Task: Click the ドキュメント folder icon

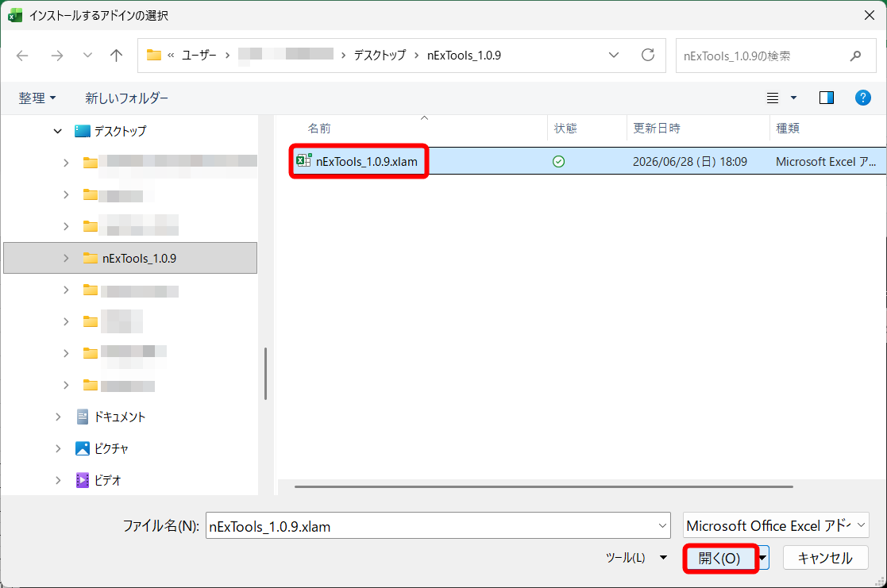Action: 82,417
